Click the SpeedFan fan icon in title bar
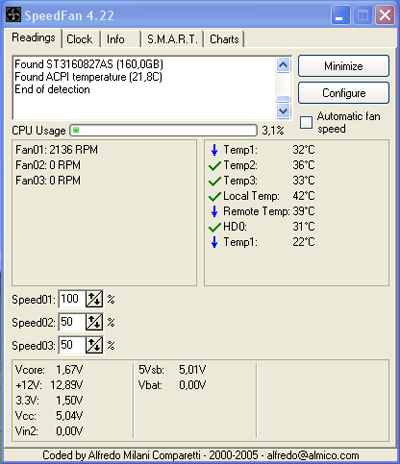 pyautogui.click(x=13, y=15)
